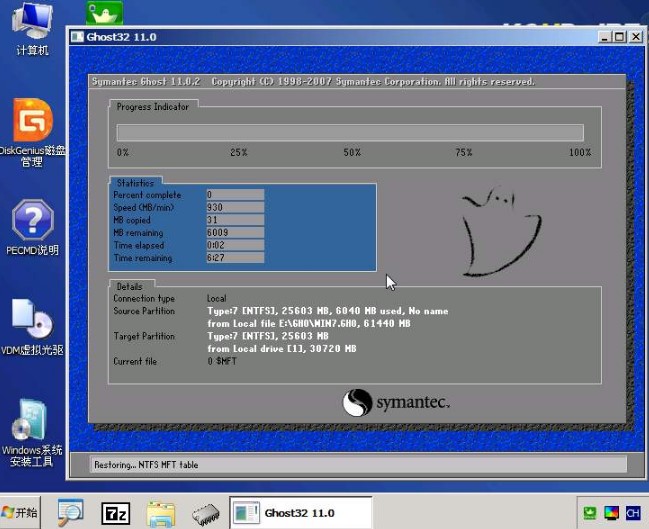
Task: Maximize the Ghost32 window
Action: click(620, 37)
